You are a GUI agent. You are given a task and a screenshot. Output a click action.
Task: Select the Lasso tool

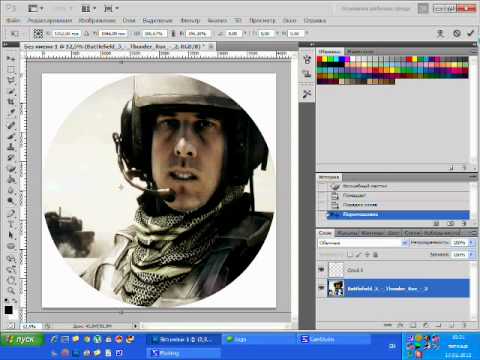pyautogui.click(x=11, y=80)
